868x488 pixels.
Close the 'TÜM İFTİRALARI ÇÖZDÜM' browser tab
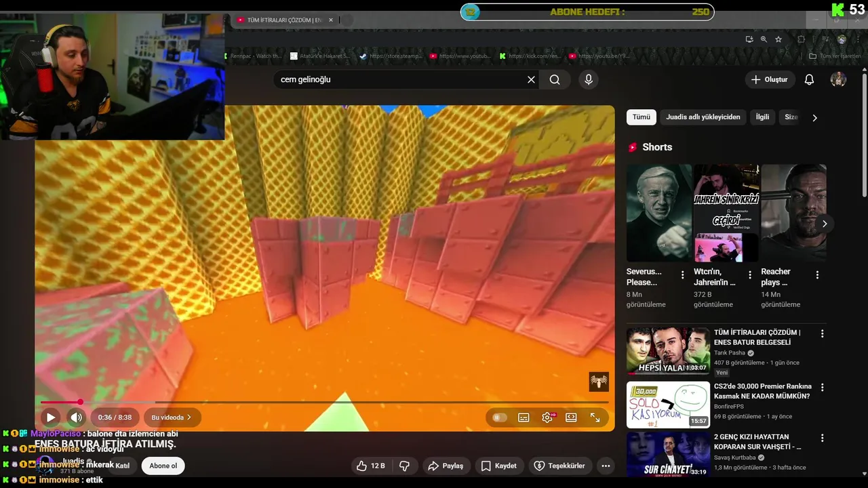point(331,20)
